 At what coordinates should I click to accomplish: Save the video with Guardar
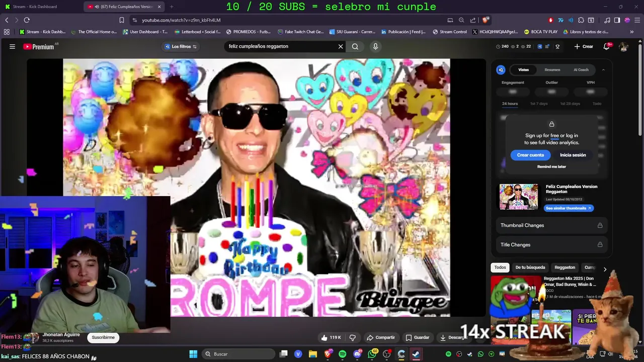point(418,337)
